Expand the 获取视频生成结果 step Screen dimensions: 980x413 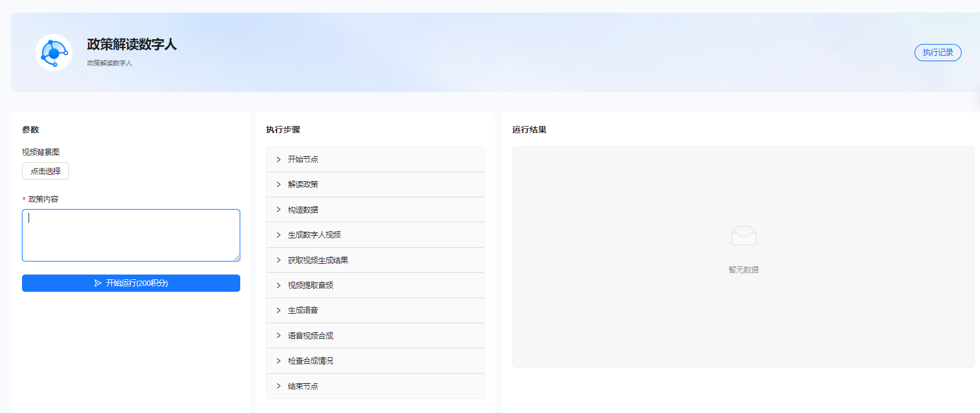coord(318,260)
